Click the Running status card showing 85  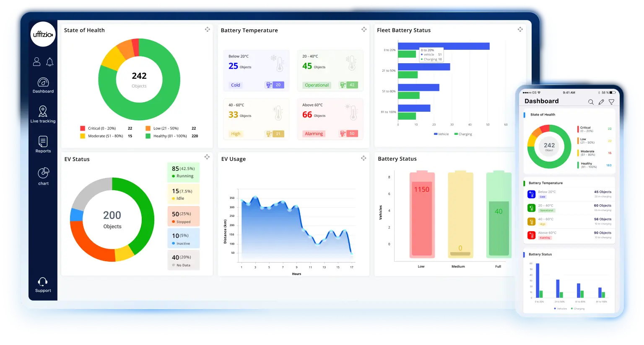pos(183,172)
